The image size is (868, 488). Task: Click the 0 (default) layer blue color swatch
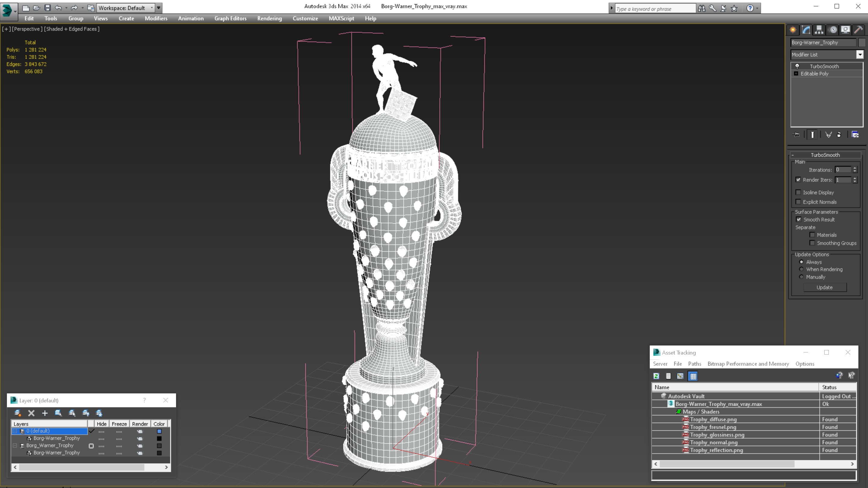[x=159, y=431]
